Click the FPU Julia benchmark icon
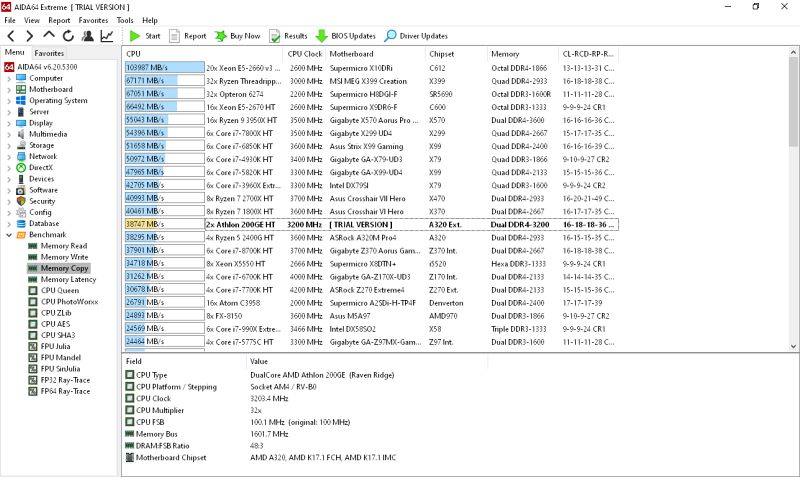The width and height of the screenshot is (800, 477). click(x=33, y=346)
